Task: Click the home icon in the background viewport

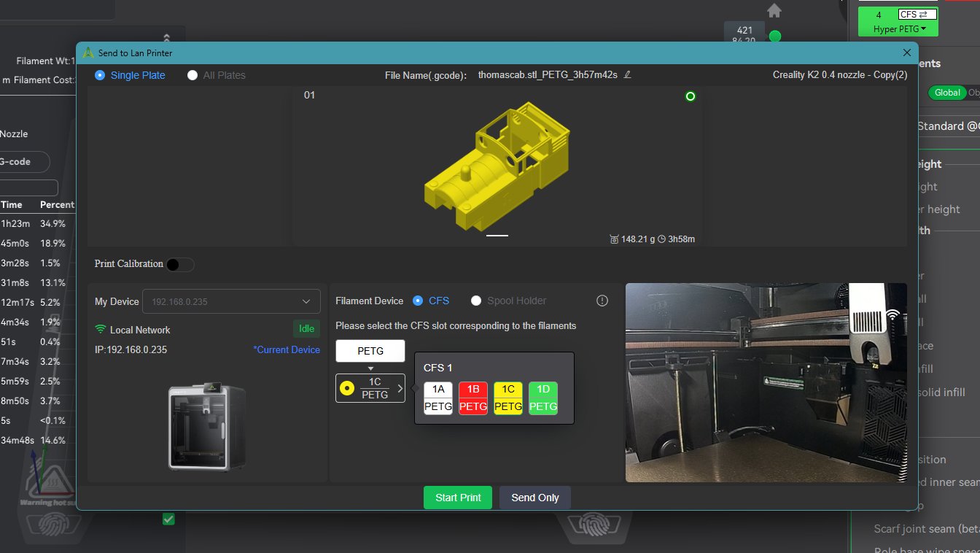Action: coord(774,11)
